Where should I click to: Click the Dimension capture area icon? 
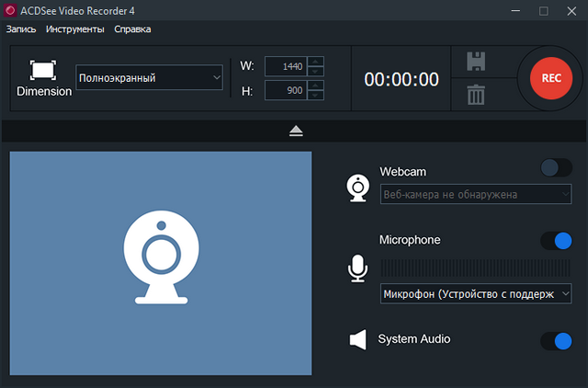43,70
